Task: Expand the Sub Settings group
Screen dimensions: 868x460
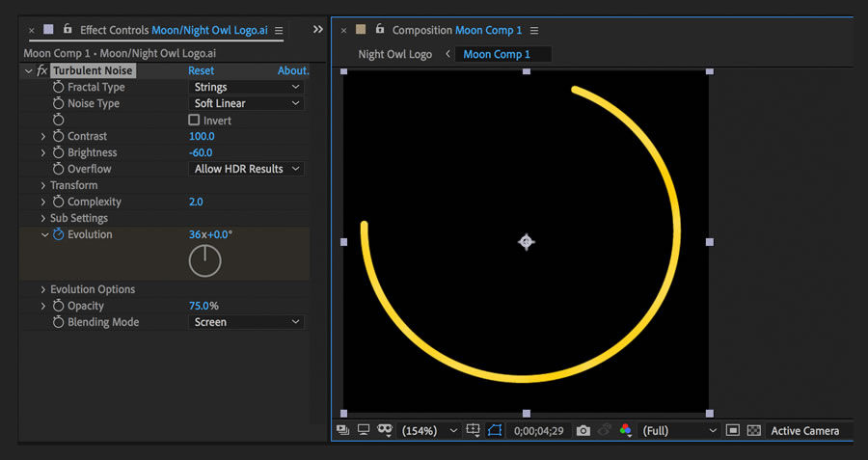Action: [43, 218]
